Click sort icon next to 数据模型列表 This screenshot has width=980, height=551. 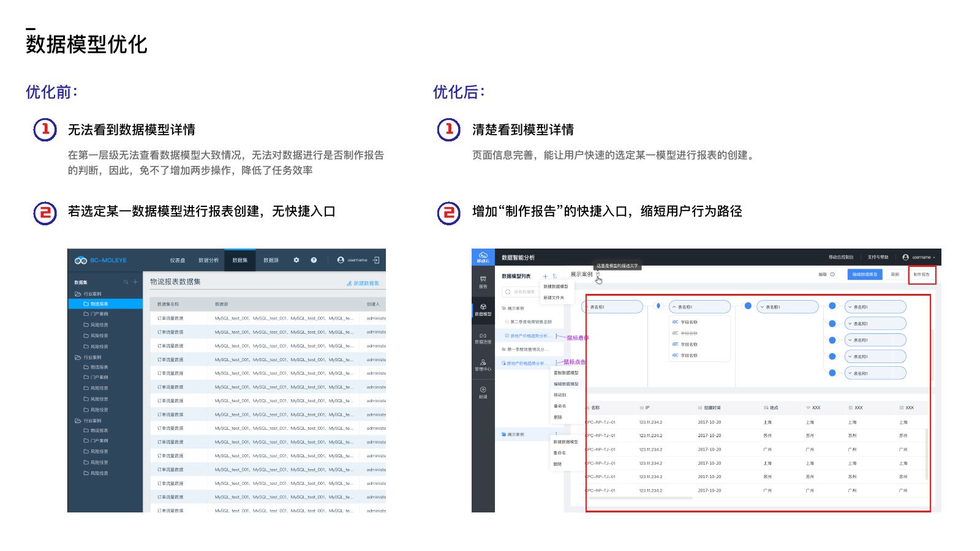(554, 276)
